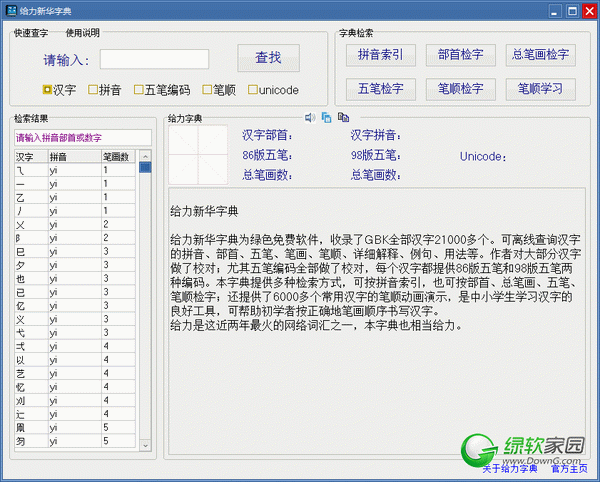The width and height of the screenshot is (600, 482).
Task: Visit the 官方主页 link
Action: click(x=569, y=469)
